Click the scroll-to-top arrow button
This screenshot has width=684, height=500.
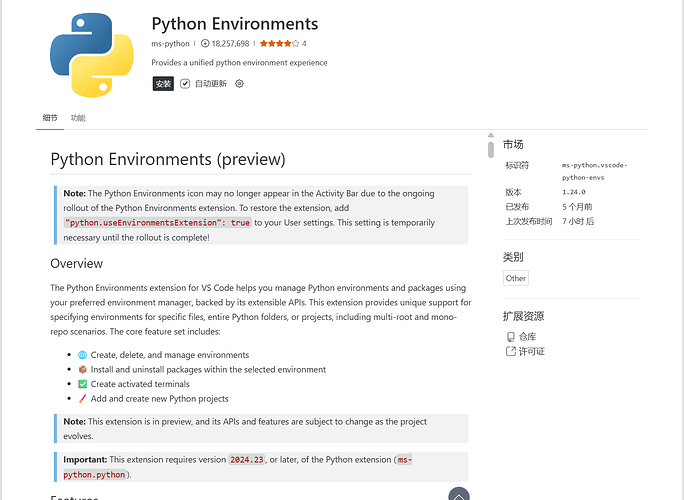[x=459, y=495]
